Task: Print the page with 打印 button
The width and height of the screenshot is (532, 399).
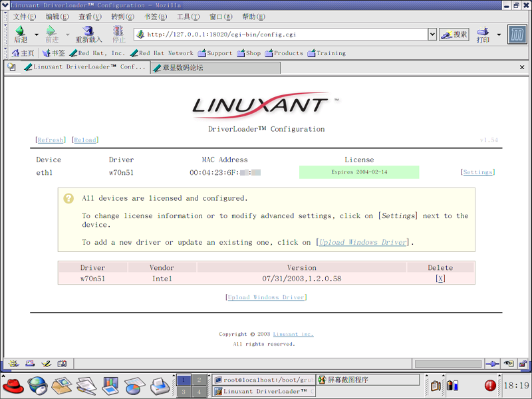Action: [x=483, y=35]
